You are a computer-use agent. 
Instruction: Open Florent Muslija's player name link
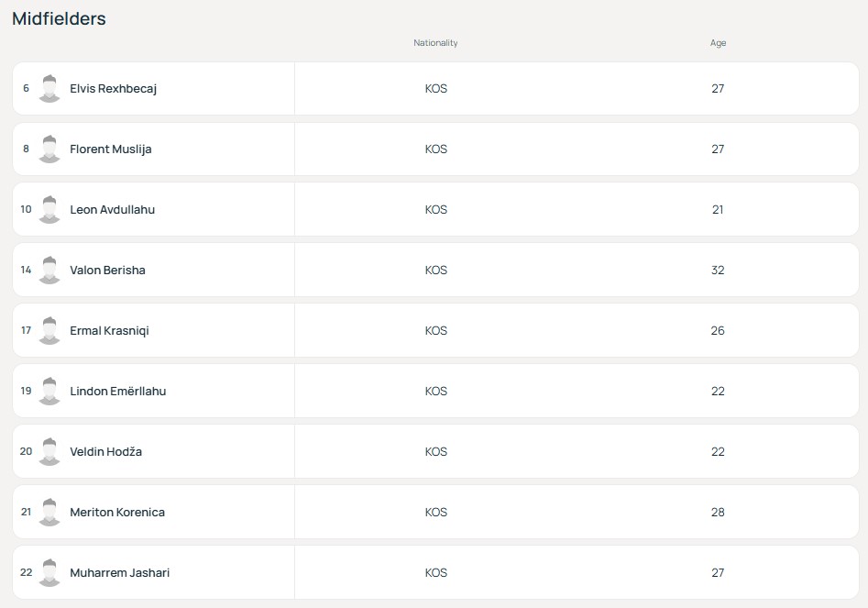(110, 149)
